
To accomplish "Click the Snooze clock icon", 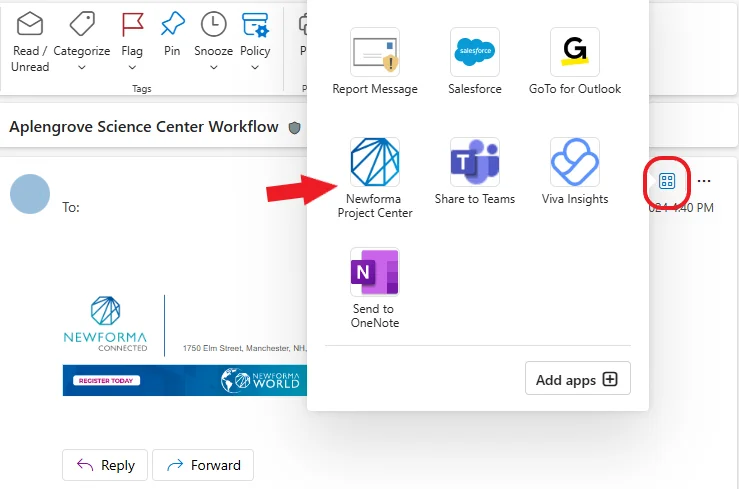I will (213, 24).
